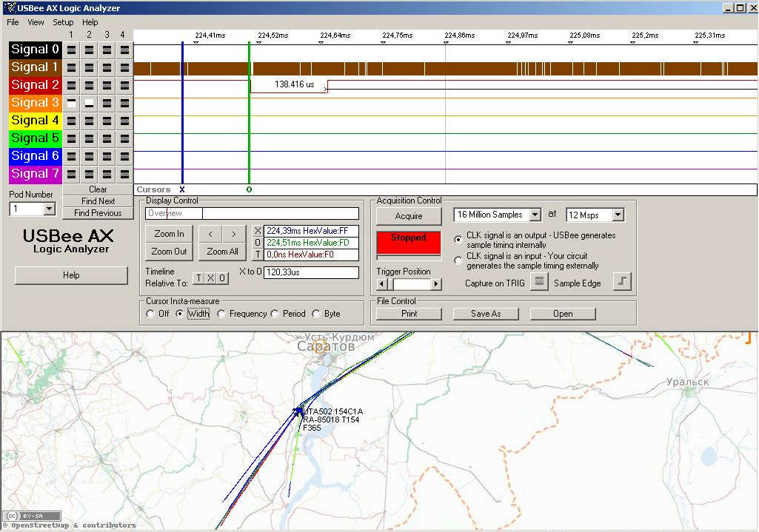
Task: Open the Setup menu
Action: click(63, 22)
